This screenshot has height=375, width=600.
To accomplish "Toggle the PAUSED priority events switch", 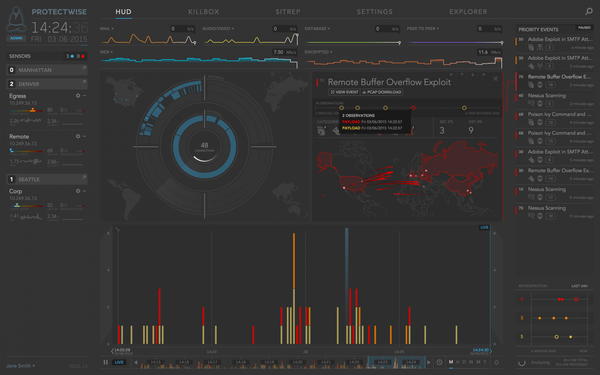I will pos(584,28).
